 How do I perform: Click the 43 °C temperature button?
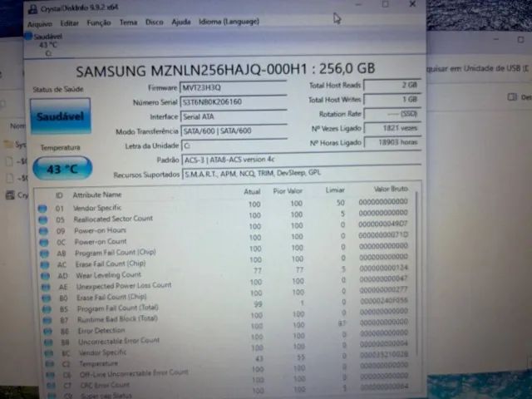[x=62, y=168]
